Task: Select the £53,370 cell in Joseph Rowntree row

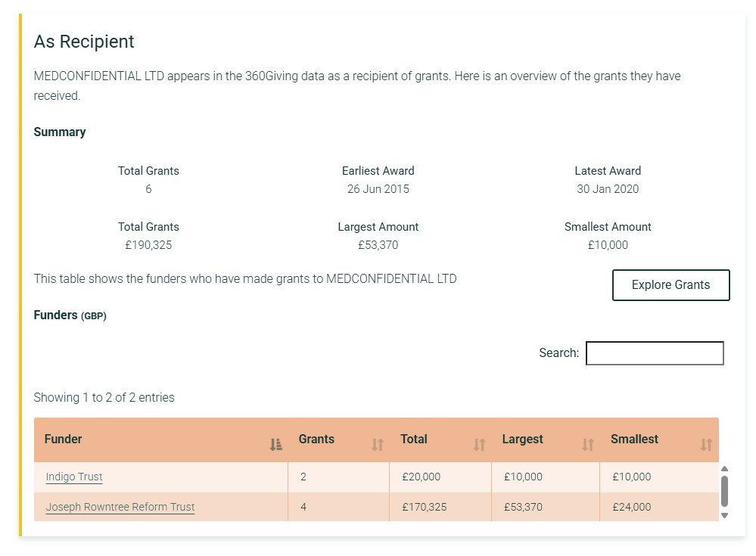Action: click(546, 507)
